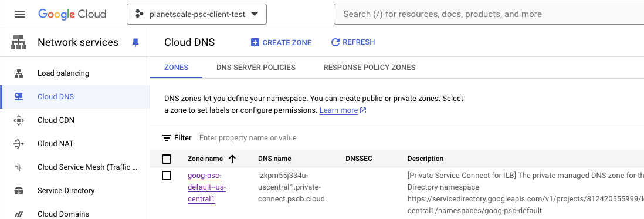Viewport: 644px width, 219px height.
Task: Click the project picker's dots icon
Action: [x=140, y=14]
